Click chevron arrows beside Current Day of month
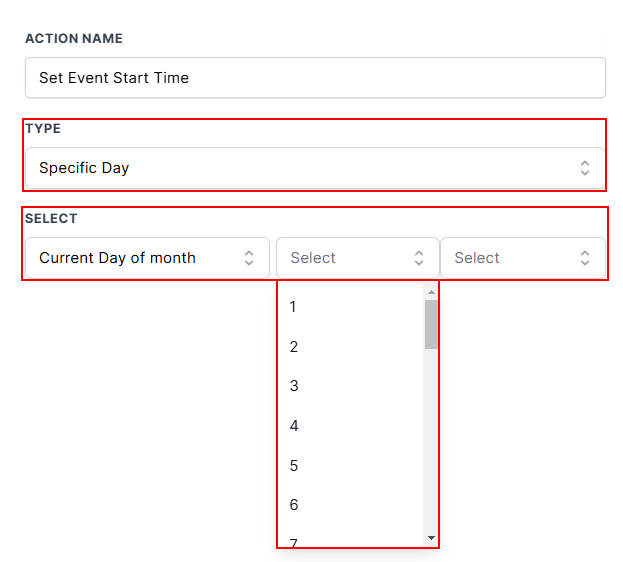 pyautogui.click(x=249, y=258)
